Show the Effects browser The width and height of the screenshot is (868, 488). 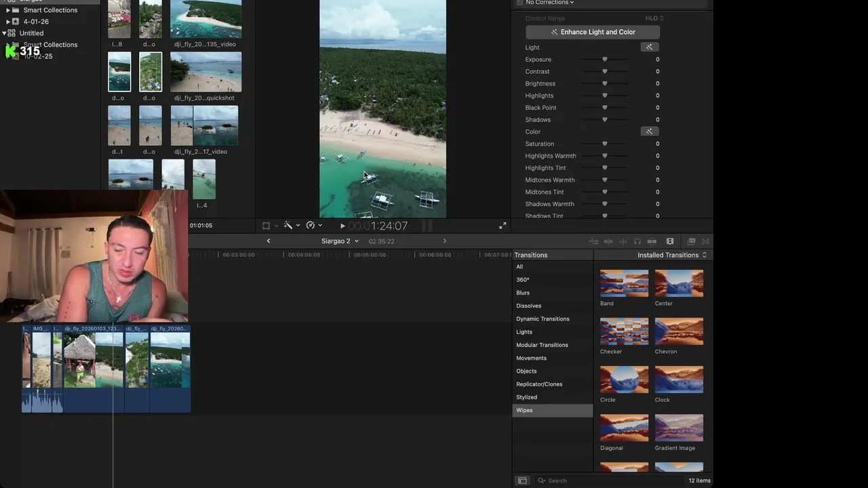[692, 241]
